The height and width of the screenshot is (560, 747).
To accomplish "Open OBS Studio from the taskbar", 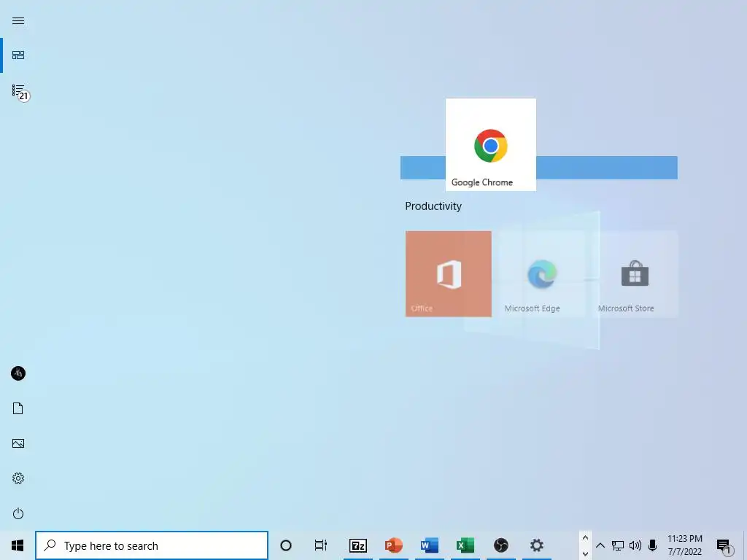I will (500, 545).
